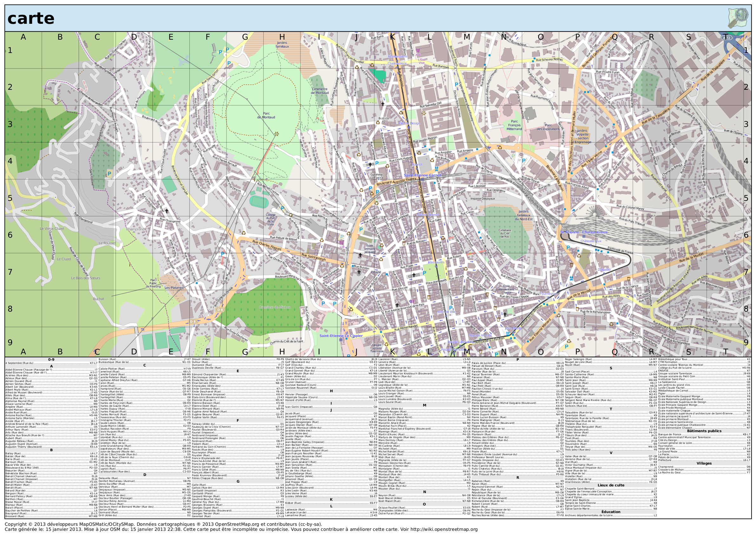
Task: Click the Saint-Étienne Le Clapier label
Action: point(341,336)
